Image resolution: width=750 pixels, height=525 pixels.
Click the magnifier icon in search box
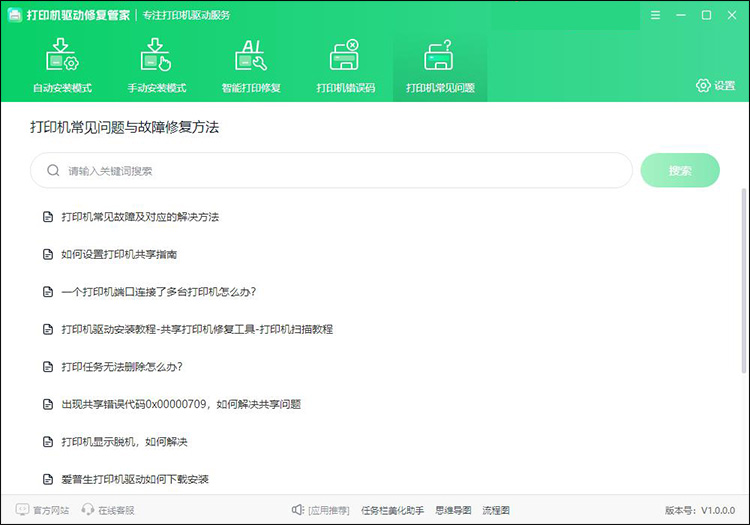(51, 171)
